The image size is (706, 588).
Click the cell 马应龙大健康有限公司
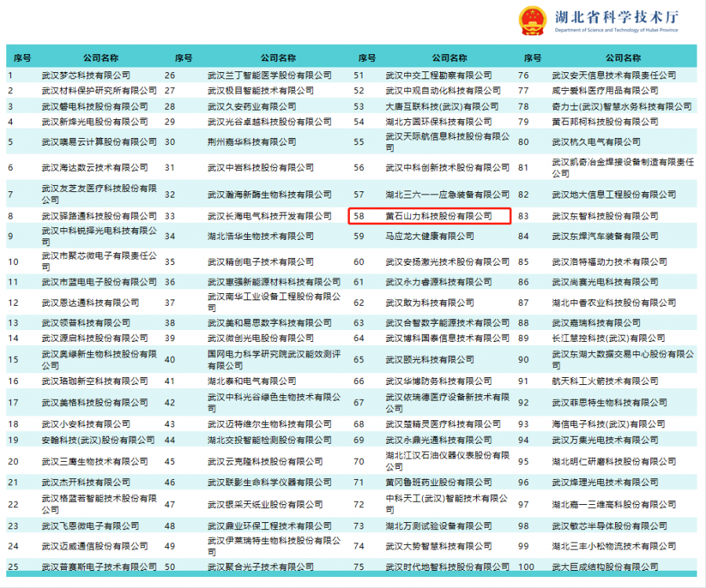(430, 236)
